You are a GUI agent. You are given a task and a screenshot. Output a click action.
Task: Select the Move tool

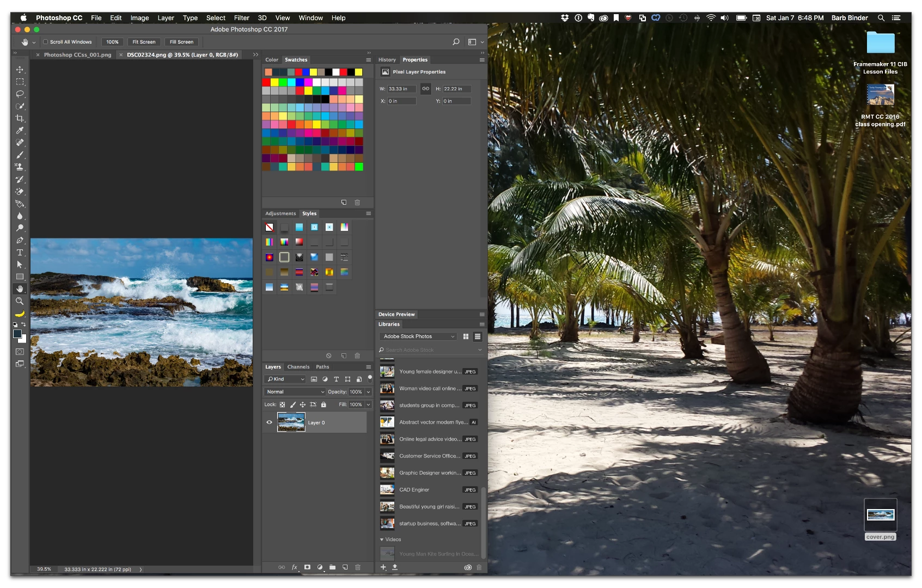(x=20, y=70)
